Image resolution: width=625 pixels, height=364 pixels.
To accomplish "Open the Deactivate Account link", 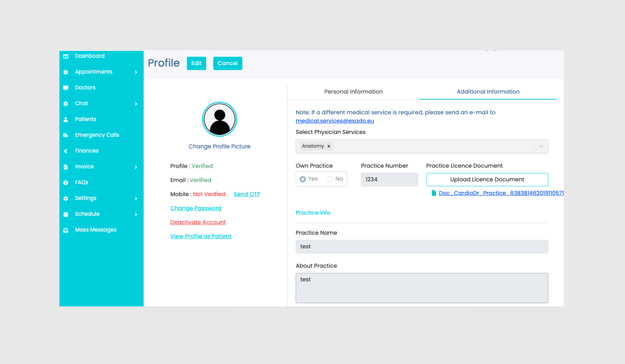I will [198, 222].
